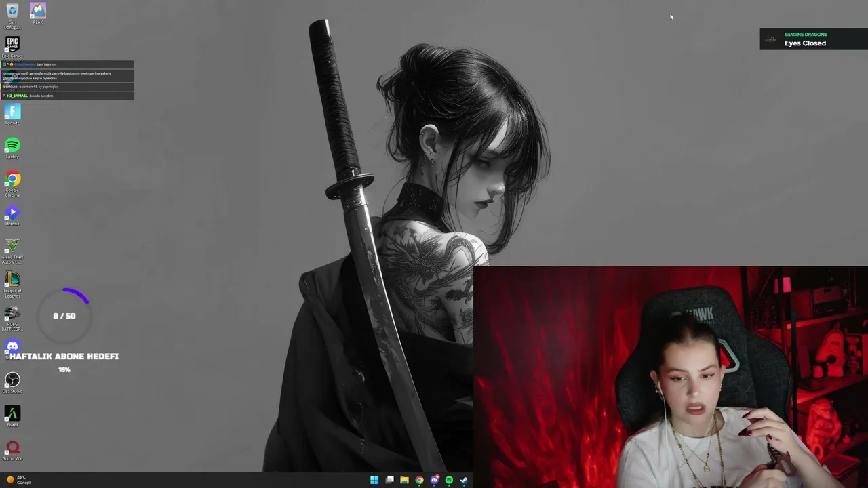Launch God of War from the desktop
Viewport: 868px width, 488px height.
pyautogui.click(x=12, y=450)
